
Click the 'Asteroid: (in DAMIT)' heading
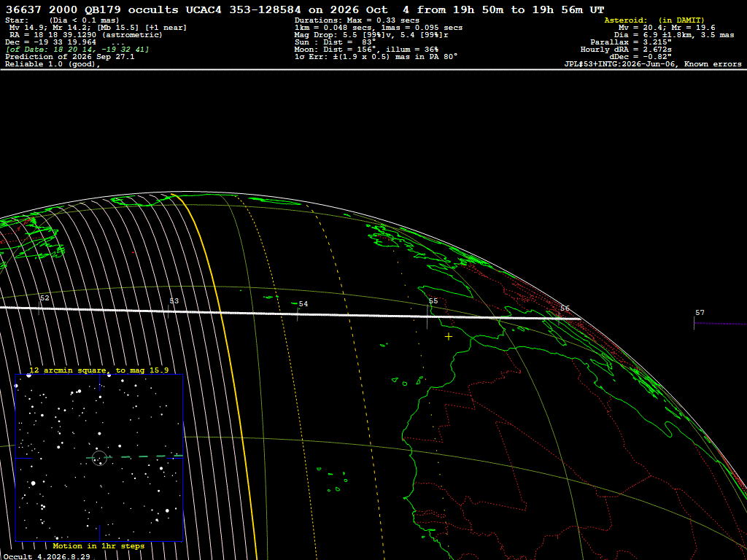654,20
